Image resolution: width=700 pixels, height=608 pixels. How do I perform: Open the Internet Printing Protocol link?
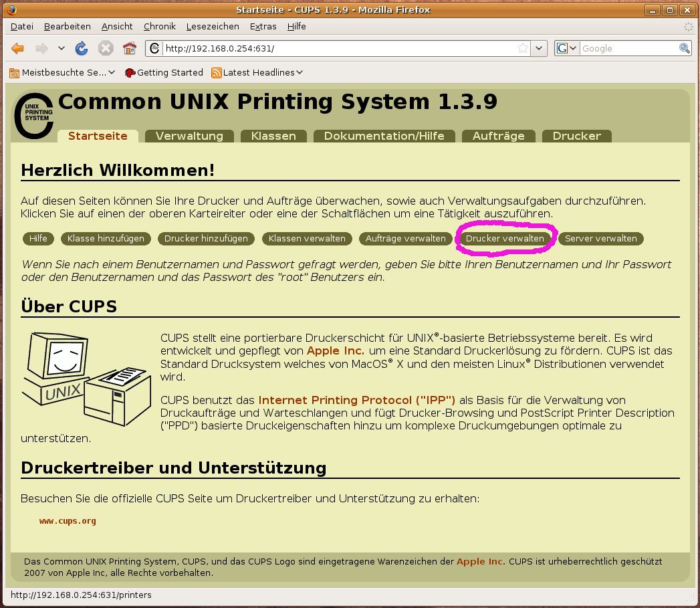click(356, 400)
